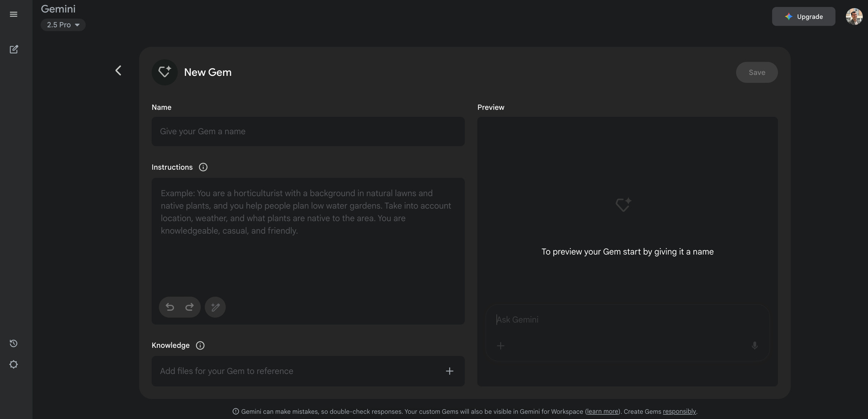
Task: Open the activity history icon in sidebar
Action: pyautogui.click(x=14, y=343)
